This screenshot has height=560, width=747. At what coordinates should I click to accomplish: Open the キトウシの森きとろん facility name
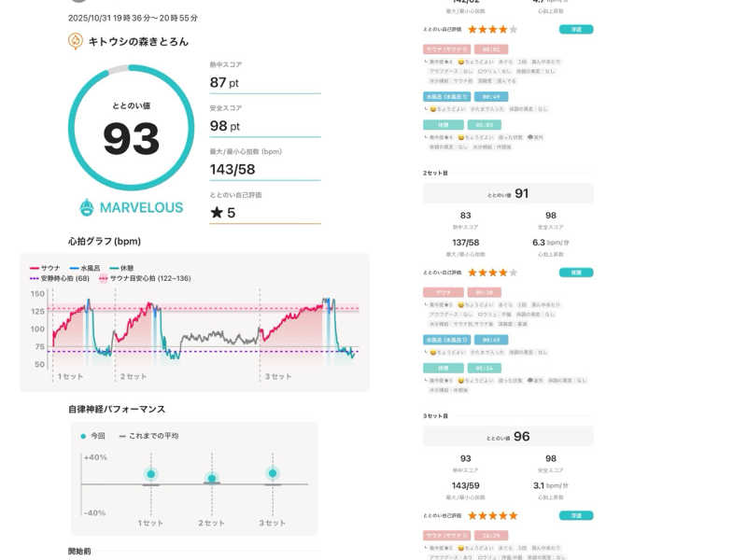(x=138, y=41)
